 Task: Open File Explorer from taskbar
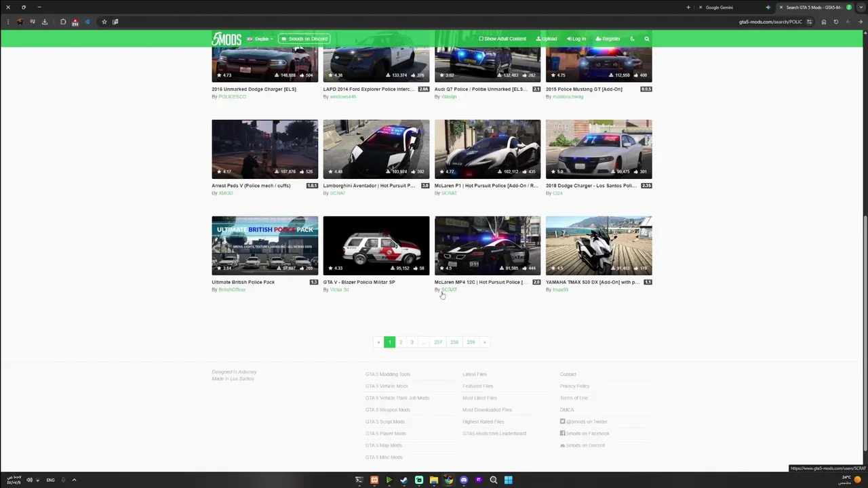click(x=434, y=480)
